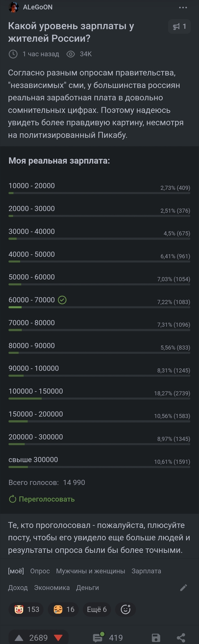Edit tags using the pencil icon
This screenshot has width=199, height=644.
pos(184,587)
